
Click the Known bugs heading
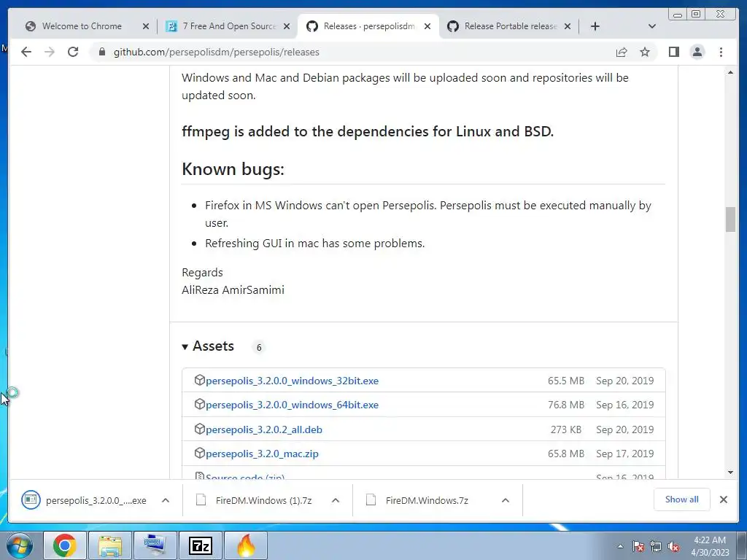[233, 169]
